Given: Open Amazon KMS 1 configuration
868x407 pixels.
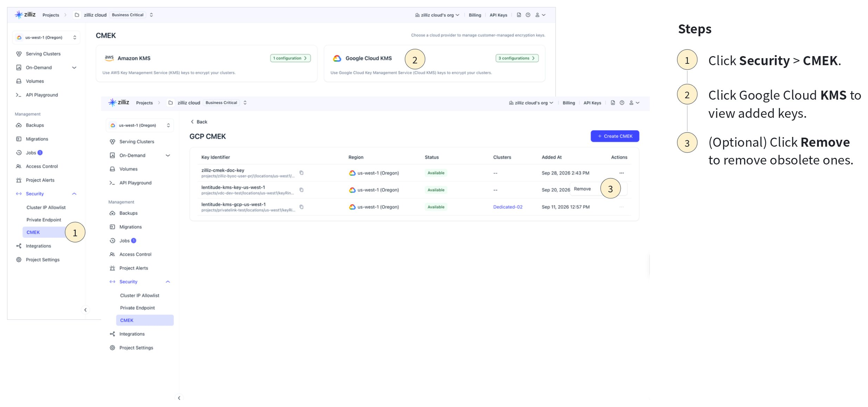Looking at the screenshot, I should pyautogui.click(x=290, y=58).
